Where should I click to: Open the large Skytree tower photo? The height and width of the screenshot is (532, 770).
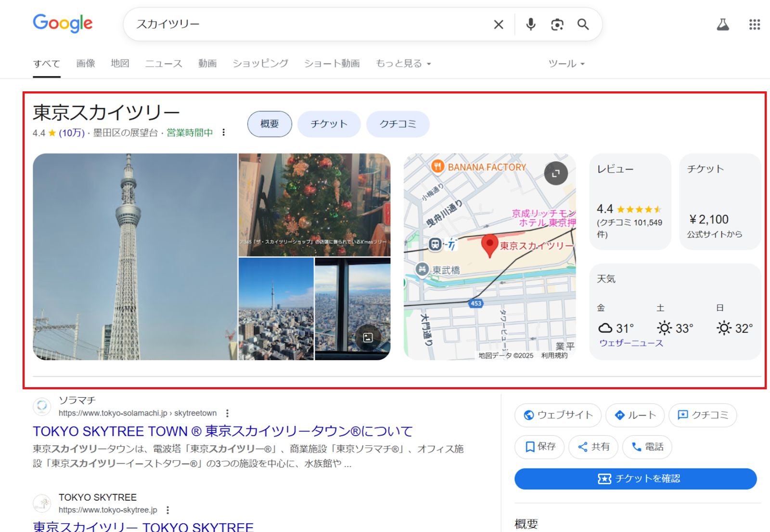point(135,257)
